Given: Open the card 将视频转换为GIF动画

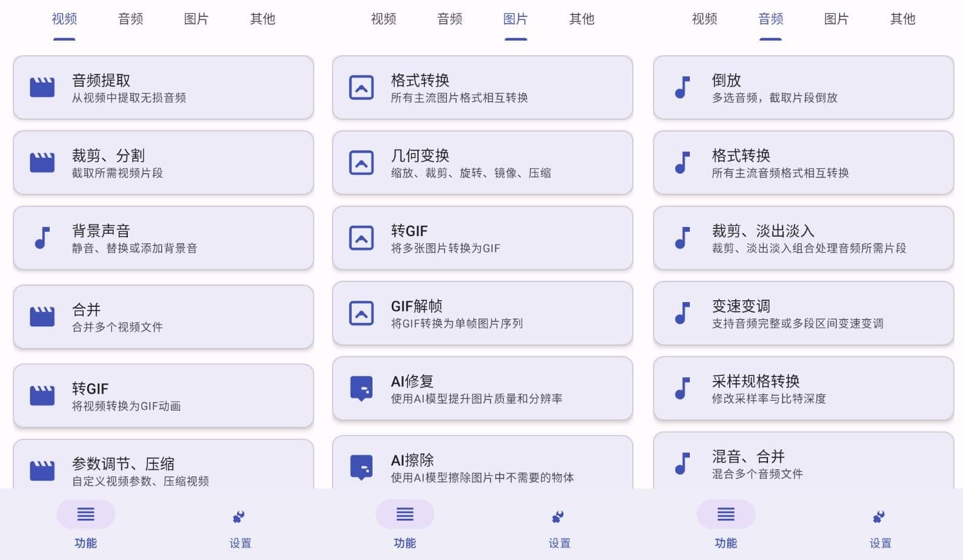Looking at the screenshot, I should coord(164,396).
